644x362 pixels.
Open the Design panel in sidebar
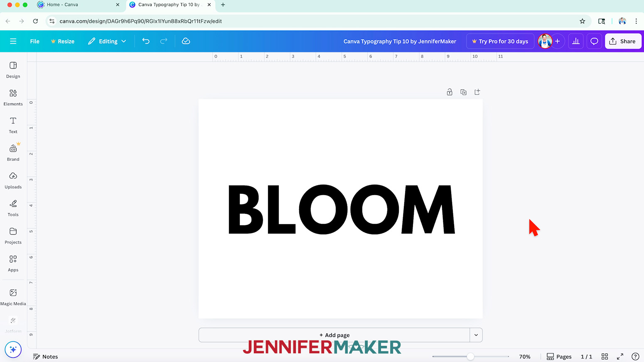[13, 70]
